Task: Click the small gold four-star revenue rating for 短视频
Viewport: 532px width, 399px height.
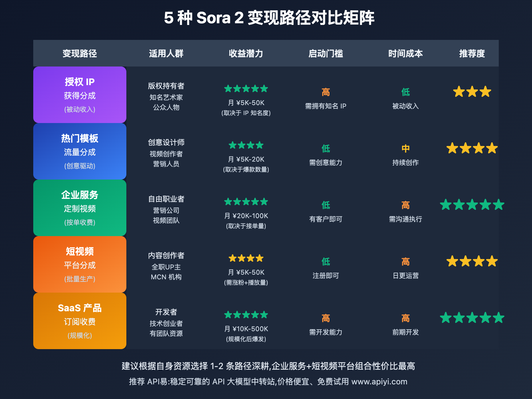Action: tap(246, 258)
